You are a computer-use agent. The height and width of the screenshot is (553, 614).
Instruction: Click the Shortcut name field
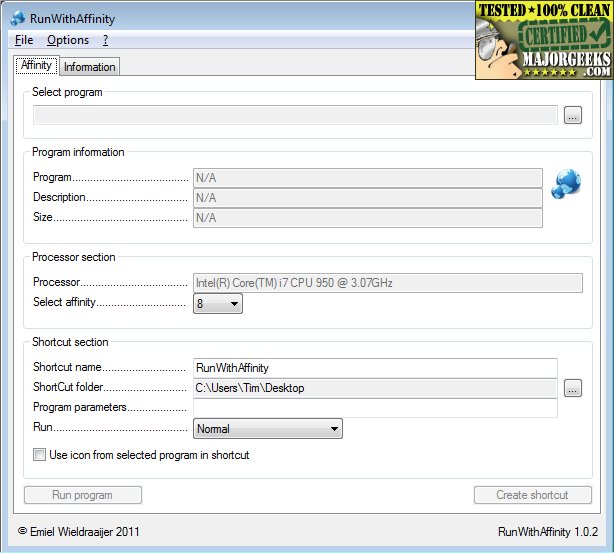pos(375,368)
